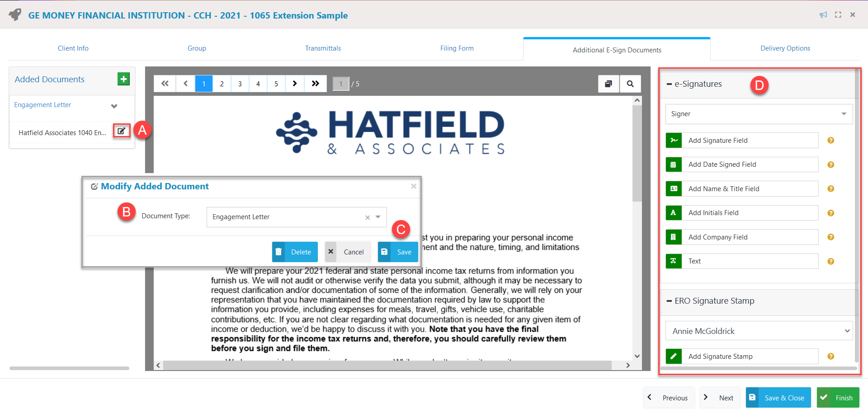Click the calendar Date Signed icon
868x418 pixels.
coord(674,164)
